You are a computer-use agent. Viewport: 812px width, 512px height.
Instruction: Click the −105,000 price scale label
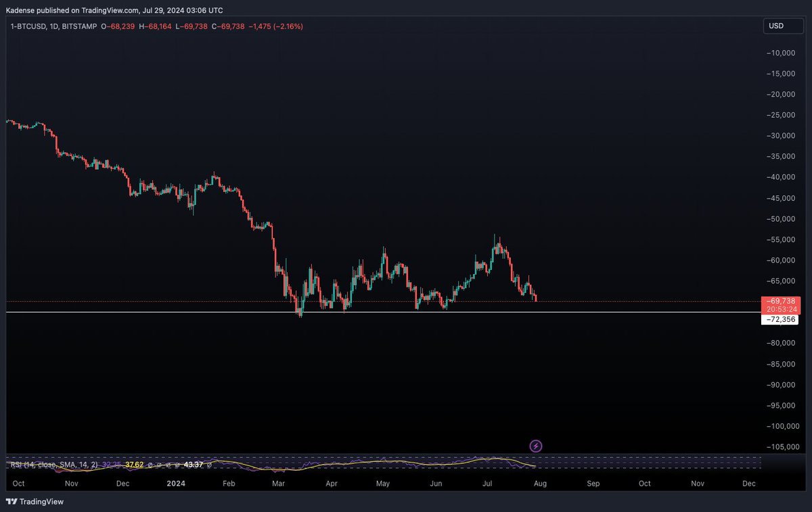(x=784, y=447)
